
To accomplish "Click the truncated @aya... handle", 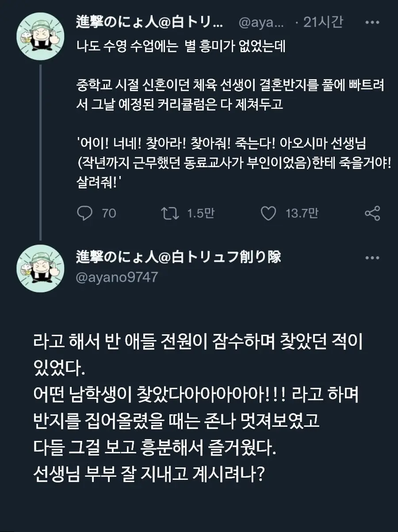I will pyautogui.click(x=260, y=23).
